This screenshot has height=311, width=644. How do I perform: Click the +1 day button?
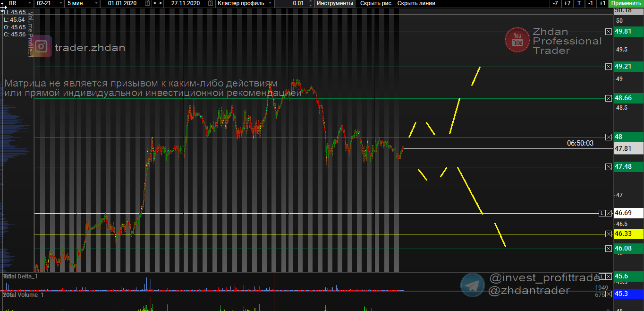(602, 3)
